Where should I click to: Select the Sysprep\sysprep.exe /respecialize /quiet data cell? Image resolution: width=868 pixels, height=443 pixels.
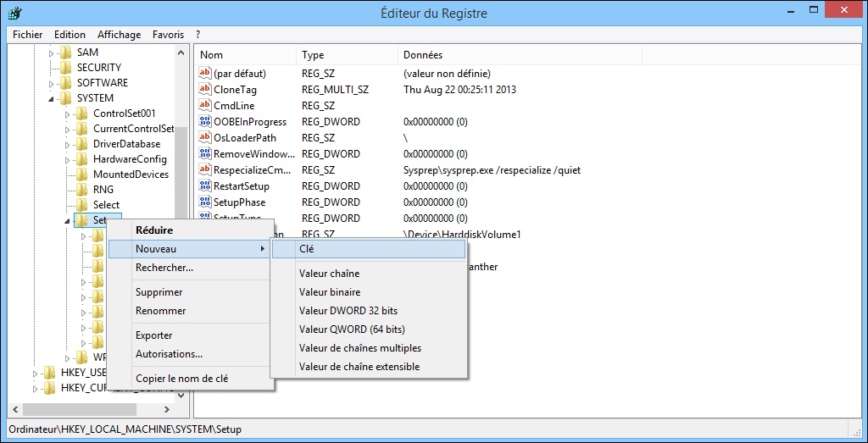pyautogui.click(x=492, y=170)
